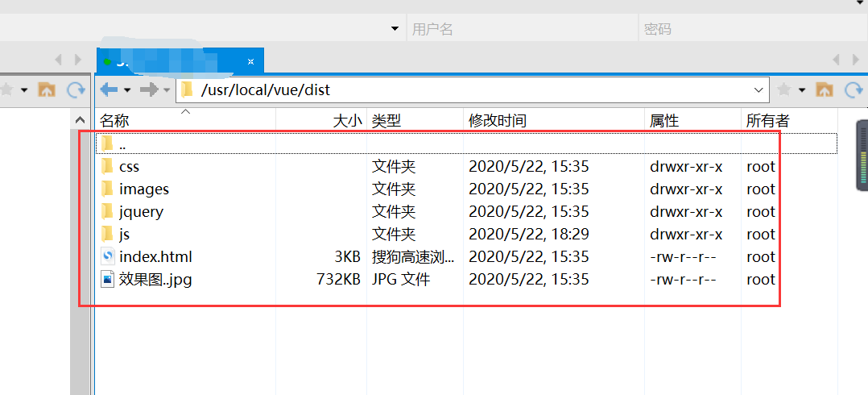Click the css drwxr-xr-x attribute cell
The width and height of the screenshot is (868, 395).
(686, 166)
